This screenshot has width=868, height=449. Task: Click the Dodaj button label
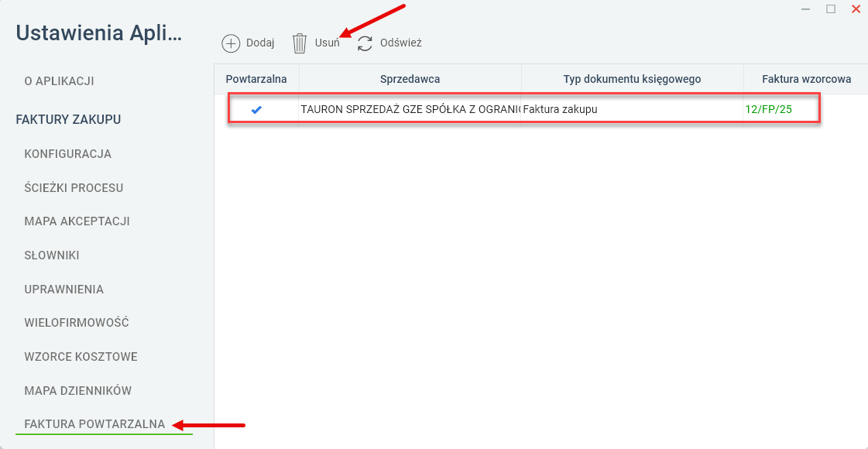coord(260,43)
